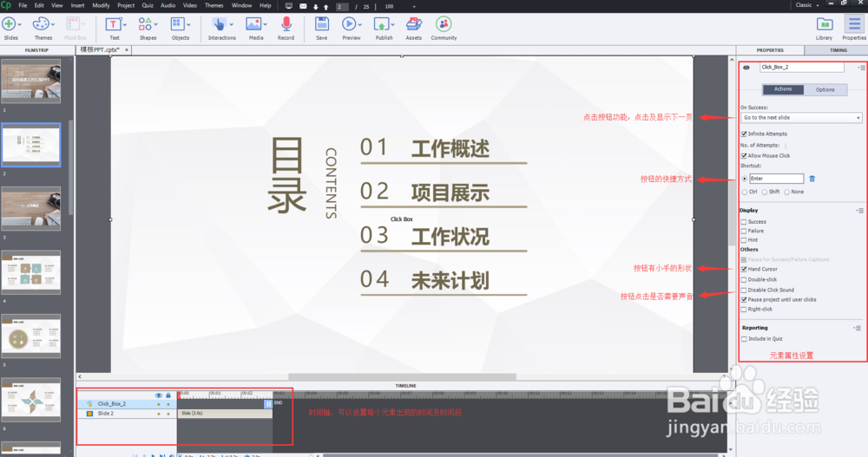Click the mail envelope icon in menu bar
The image size is (868, 457).
303,6
